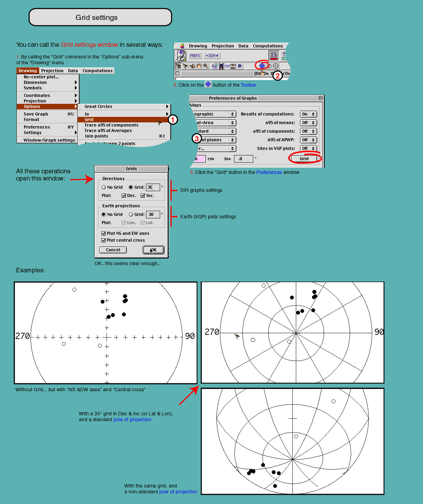Viewport: 423px width, 504px height.
Task: Choose 'Join points' menu item
Action: pyautogui.click(x=124, y=136)
